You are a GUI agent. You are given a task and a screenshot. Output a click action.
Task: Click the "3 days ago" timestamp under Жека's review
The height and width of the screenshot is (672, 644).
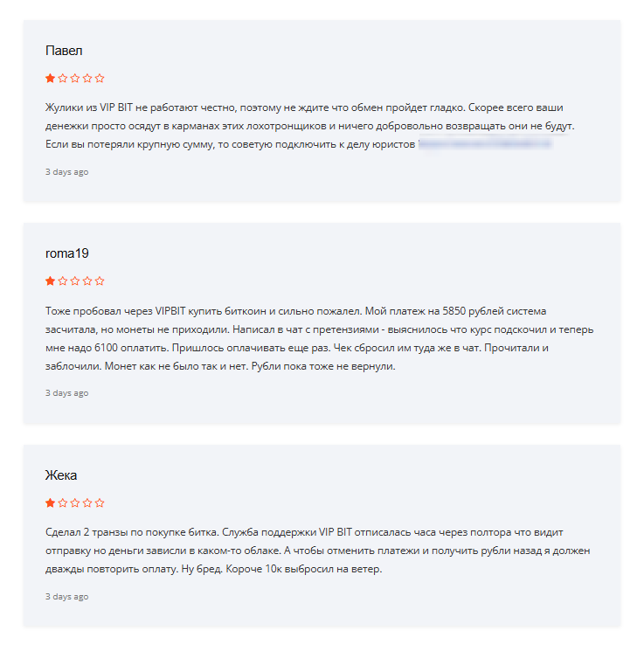click(x=66, y=597)
